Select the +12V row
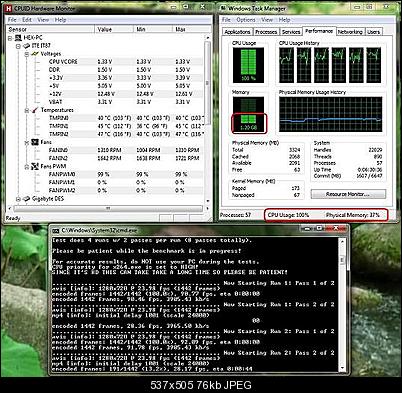 click(x=125, y=94)
